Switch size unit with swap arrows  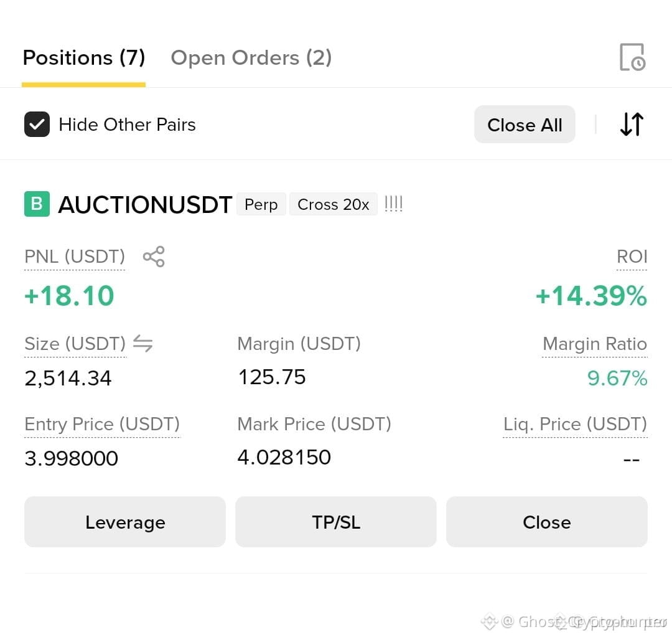(x=142, y=344)
